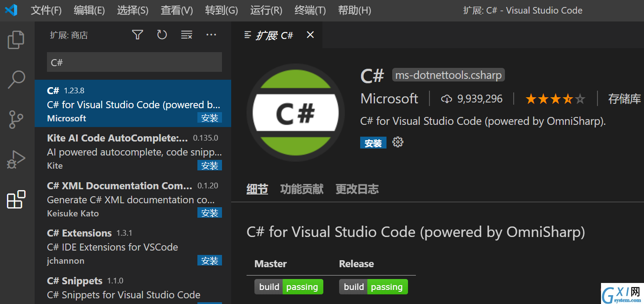
Task: Open the C# extension manage gear
Action: coord(398,142)
